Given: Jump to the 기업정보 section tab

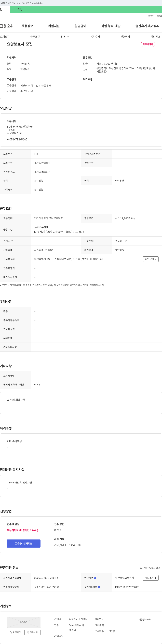Looking at the screenshot, I should point(155,37).
